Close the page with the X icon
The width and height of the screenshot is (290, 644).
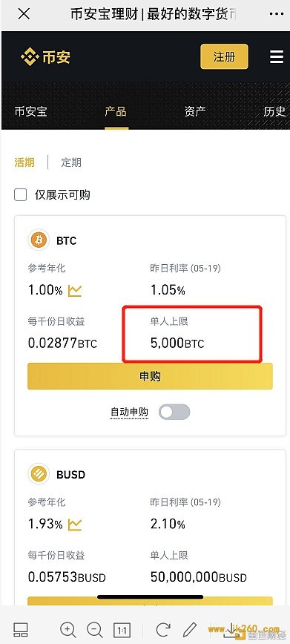click(24, 14)
